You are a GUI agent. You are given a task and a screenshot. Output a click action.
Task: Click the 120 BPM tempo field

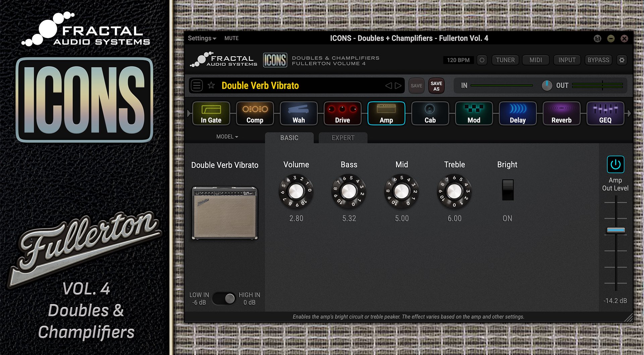(x=458, y=60)
